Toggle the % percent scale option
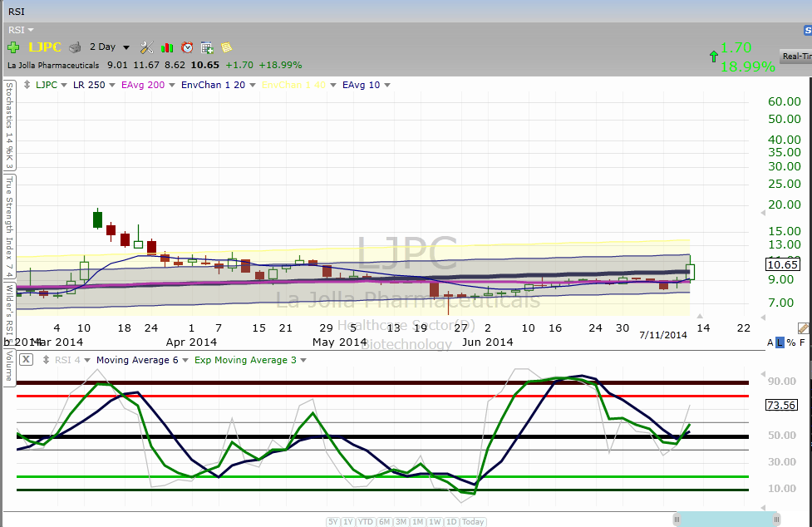Viewport: 812px width, 527px height. coord(790,342)
